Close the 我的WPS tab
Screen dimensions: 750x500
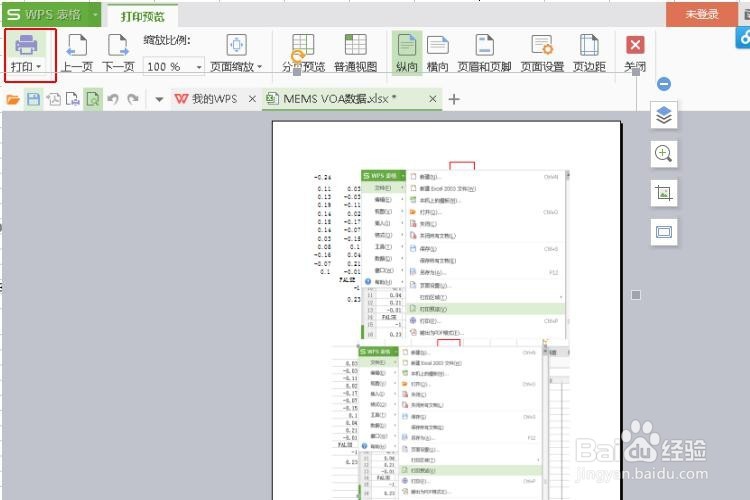point(252,99)
